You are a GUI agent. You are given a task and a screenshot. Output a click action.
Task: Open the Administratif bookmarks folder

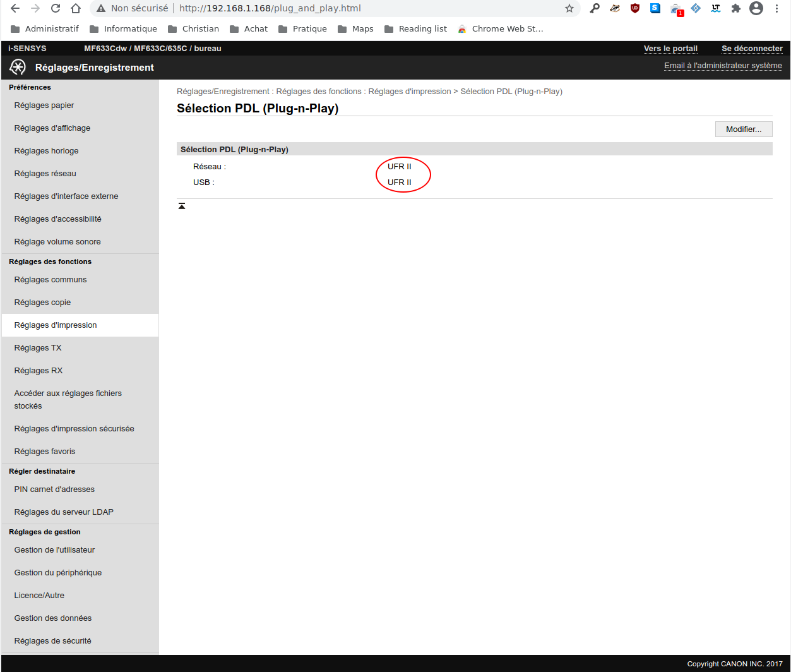tap(45, 28)
